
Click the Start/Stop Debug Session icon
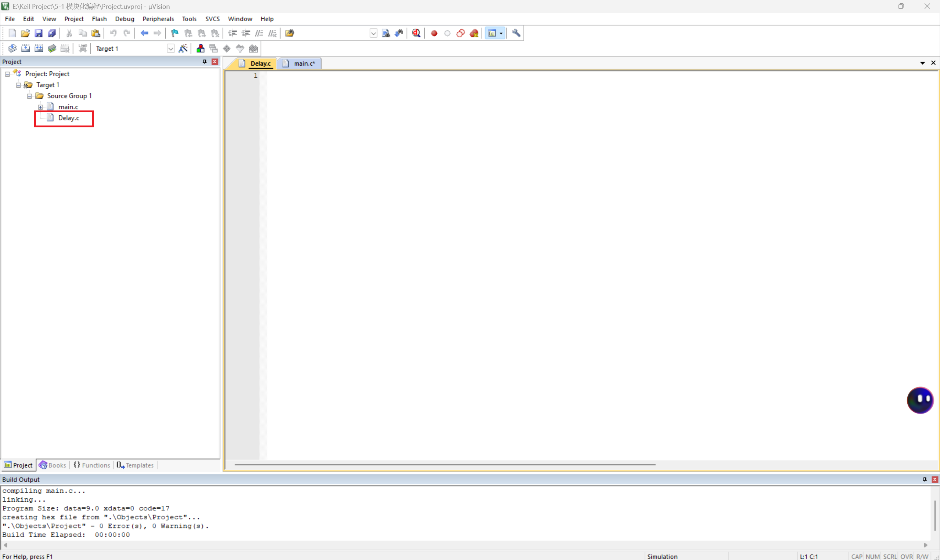coord(416,33)
